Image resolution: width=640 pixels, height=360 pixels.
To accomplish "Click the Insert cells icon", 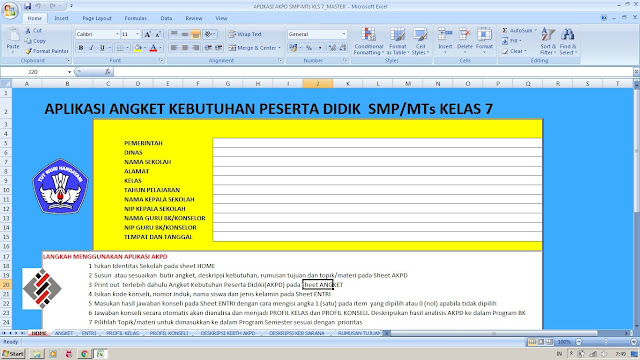I will (x=445, y=34).
